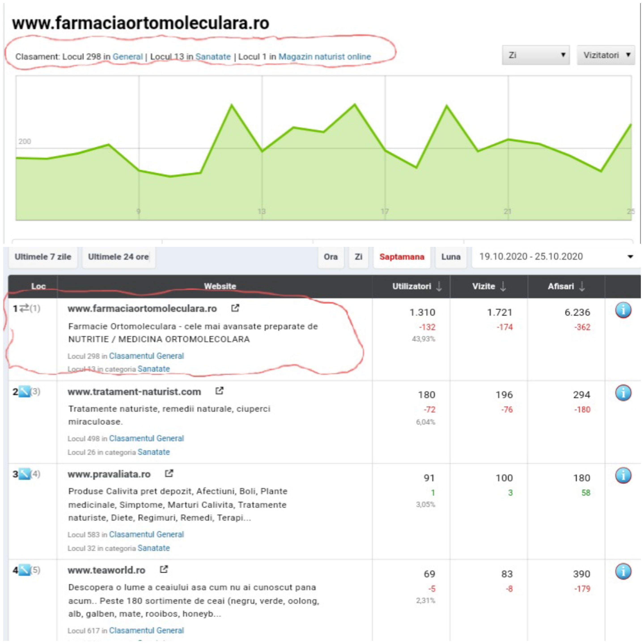Image resolution: width=644 pixels, height=644 pixels.
Task: Open info icon for pravaliata.ro row
Action: click(623, 475)
